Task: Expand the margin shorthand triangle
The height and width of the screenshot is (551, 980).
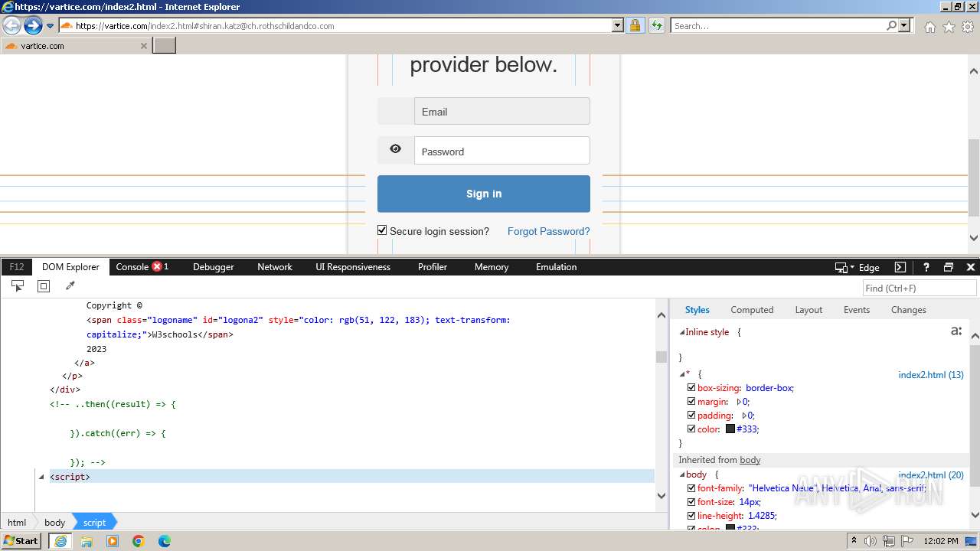Action: click(x=739, y=402)
